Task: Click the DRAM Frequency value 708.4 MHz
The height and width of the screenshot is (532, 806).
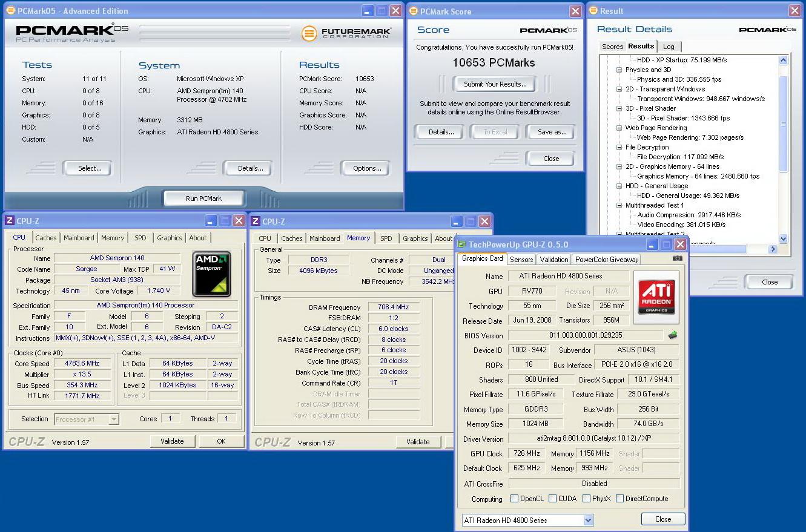Action: pos(393,307)
